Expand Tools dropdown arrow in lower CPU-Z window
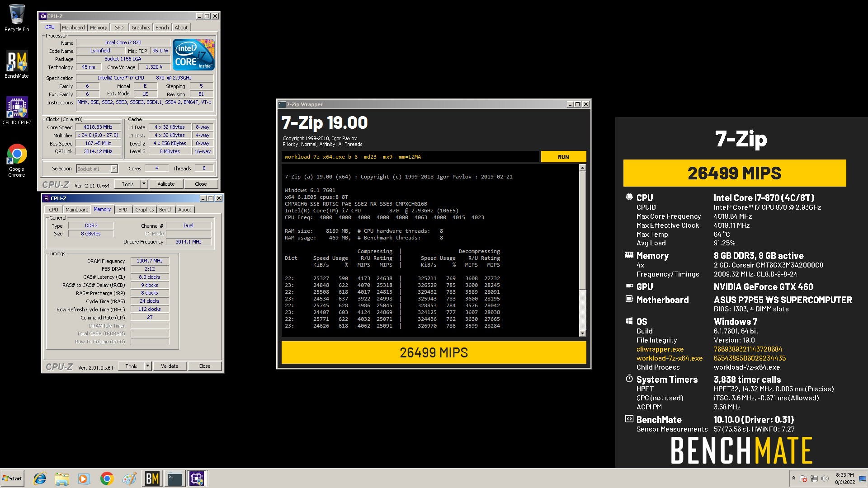The width and height of the screenshot is (868, 488). coord(148,366)
